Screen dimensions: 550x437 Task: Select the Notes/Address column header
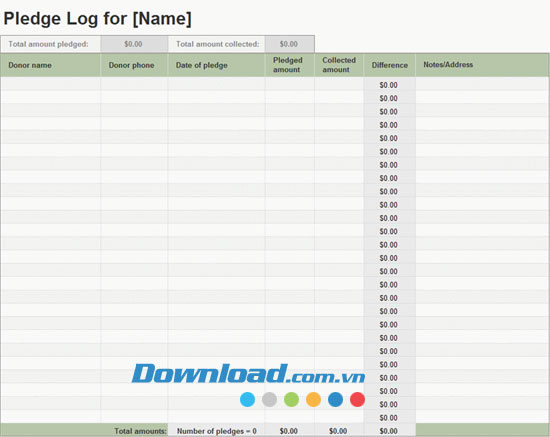click(482, 65)
